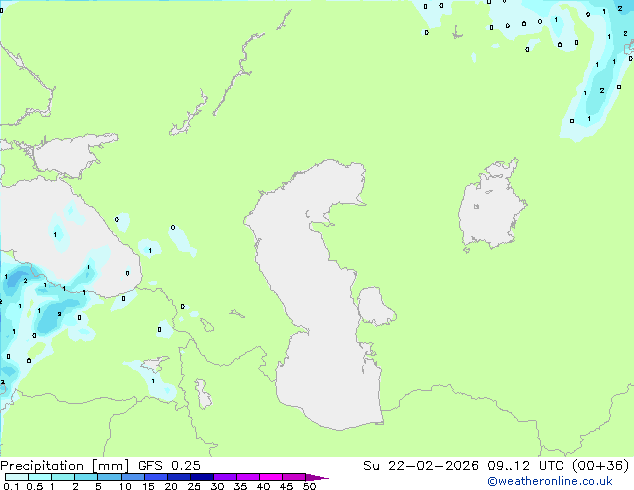Image resolution: width=634 pixels, height=490 pixels.
Task: Click the (00+36) forecast offset text
Action: (601, 466)
